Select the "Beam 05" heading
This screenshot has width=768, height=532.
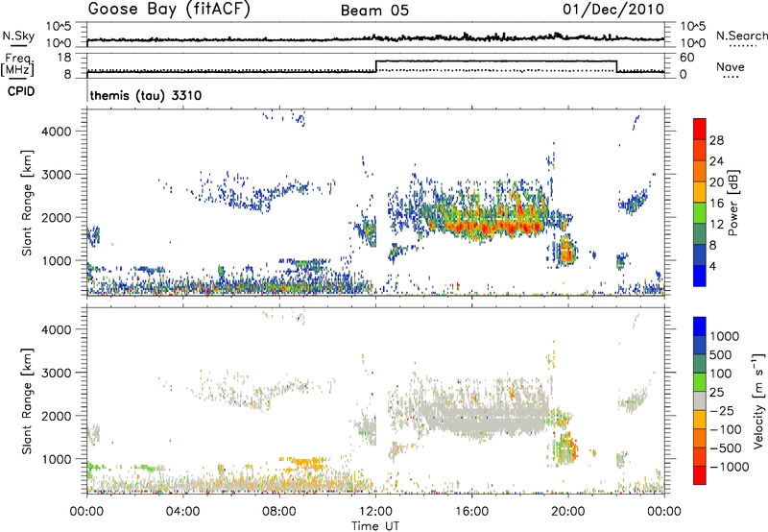coord(374,11)
